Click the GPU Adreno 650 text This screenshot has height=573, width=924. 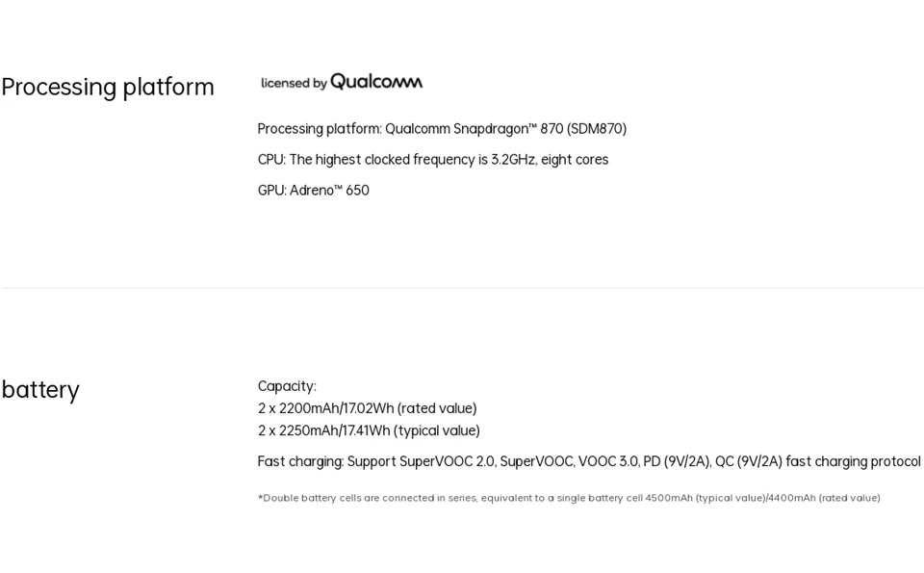point(314,191)
